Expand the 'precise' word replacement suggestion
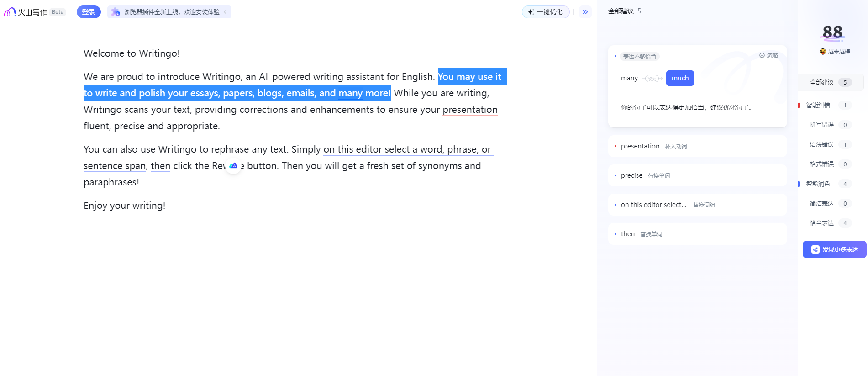Viewport: 868px width, 376px height. pos(697,175)
